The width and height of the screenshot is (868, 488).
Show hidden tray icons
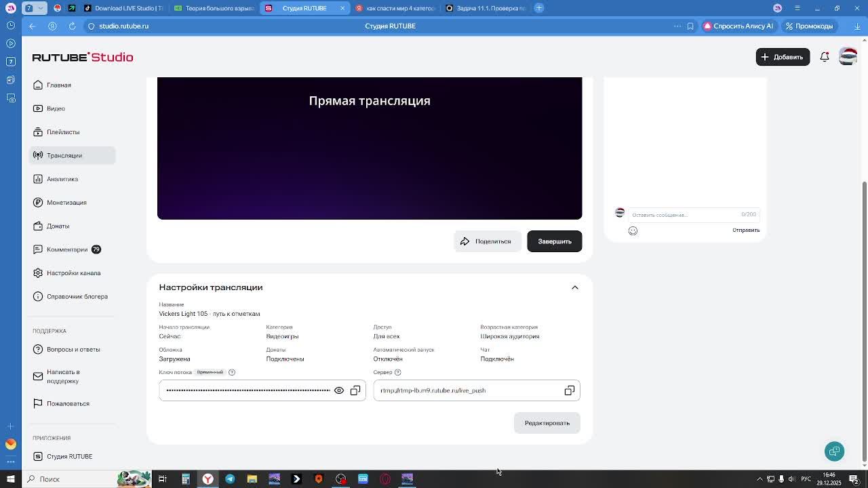click(x=759, y=479)
